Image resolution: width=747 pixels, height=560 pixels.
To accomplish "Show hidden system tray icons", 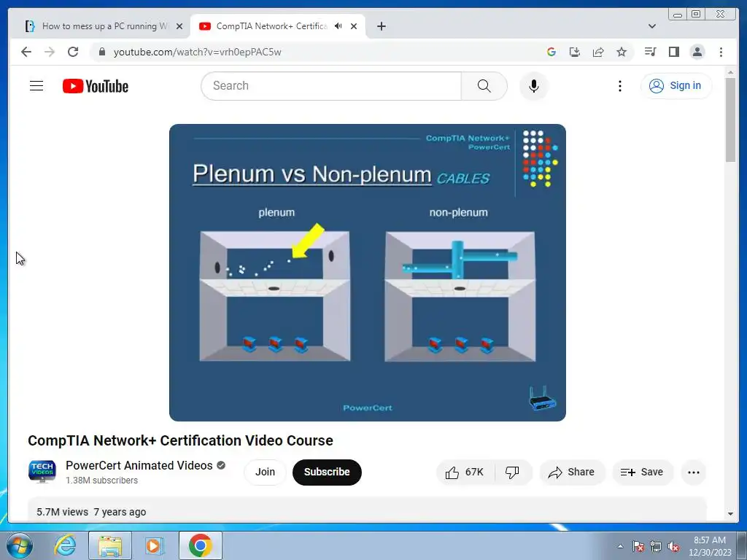I will [620, 546].
